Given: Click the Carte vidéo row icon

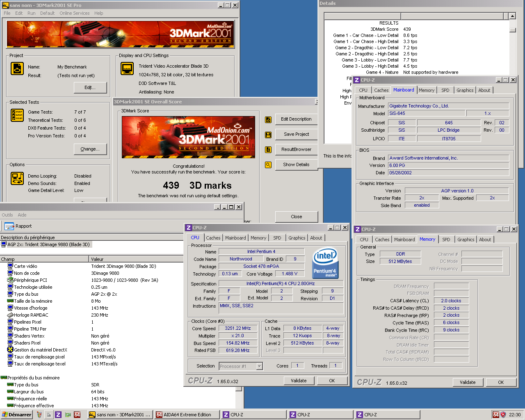Looking at the screenshot, I should 10,266.
